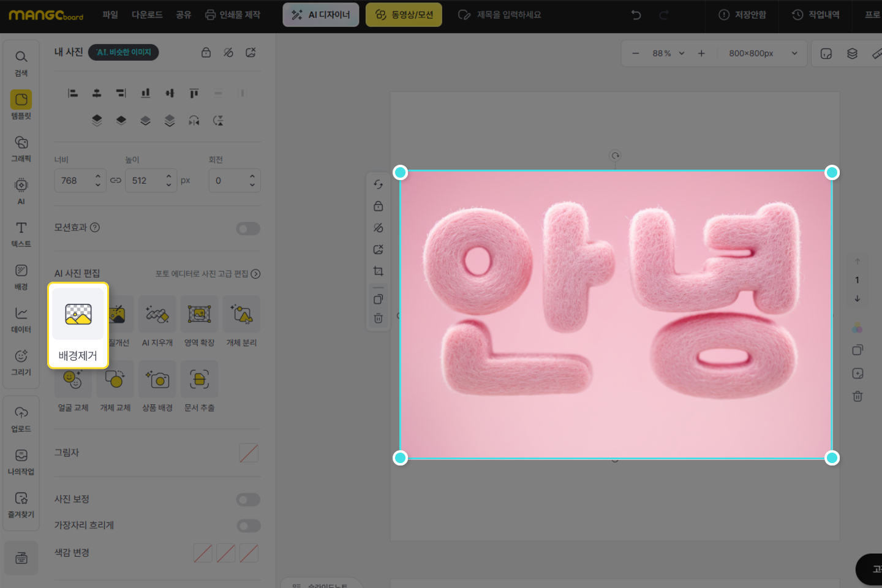Open the layers icon at top right
The width and height of the screenshot is (882, 588).
pyautogui.click(x=852, y=53)
